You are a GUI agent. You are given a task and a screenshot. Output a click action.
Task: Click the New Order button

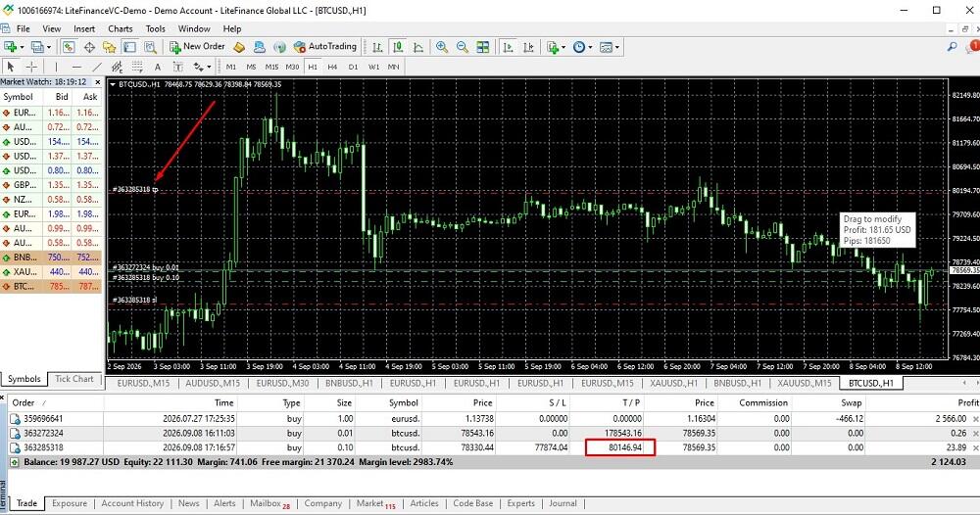198,47
